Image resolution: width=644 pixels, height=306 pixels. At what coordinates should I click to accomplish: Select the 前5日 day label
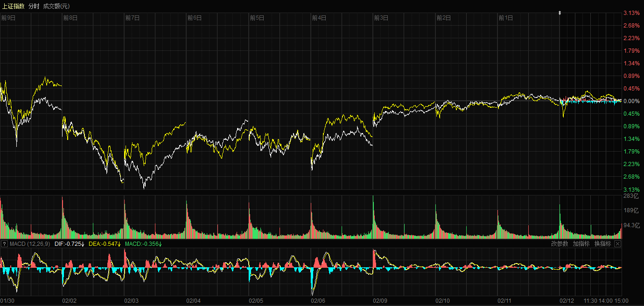257,18
